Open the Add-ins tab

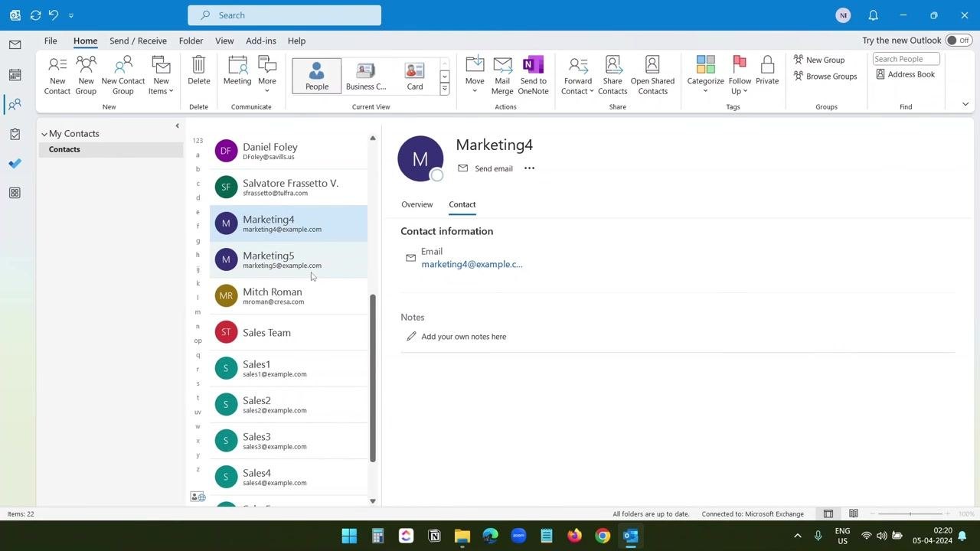(x=261, y=41)
